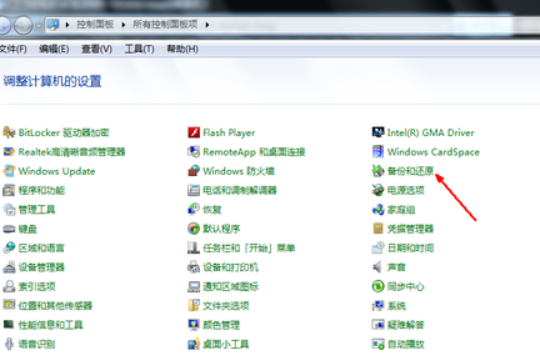
Task: Open the 任务栏和「开始」菜单 link
Action: [x=249, y=248]
